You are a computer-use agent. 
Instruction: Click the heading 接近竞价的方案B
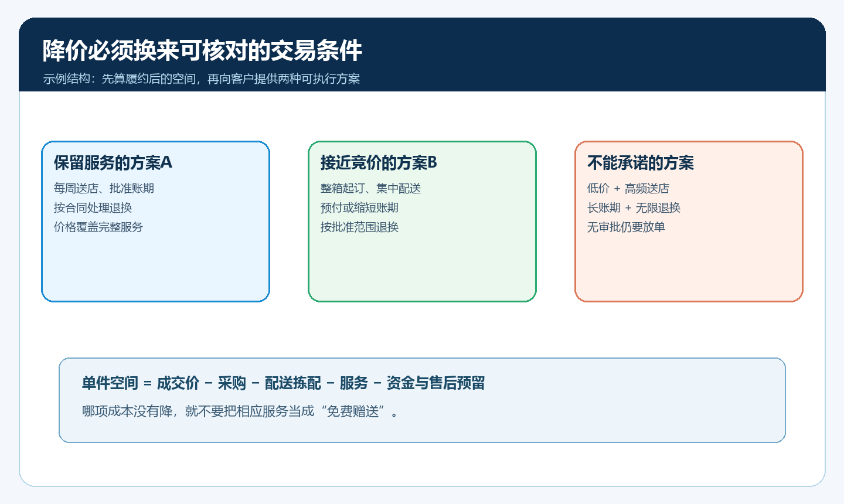[x=379, y=162]
